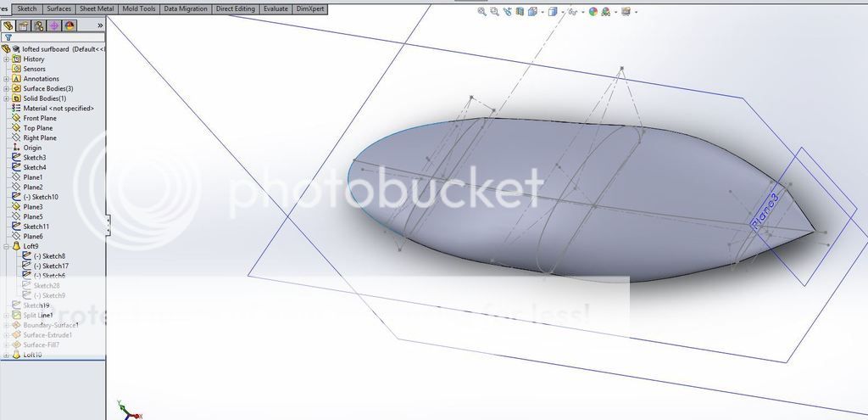
Task: Open the FeatureManager design tree tab icon
Action: pos(8,25)
